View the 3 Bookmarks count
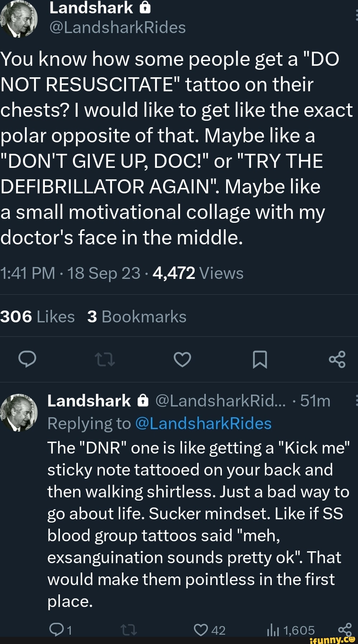This screenshot has height=644, width=358. [x=137, y=317]
